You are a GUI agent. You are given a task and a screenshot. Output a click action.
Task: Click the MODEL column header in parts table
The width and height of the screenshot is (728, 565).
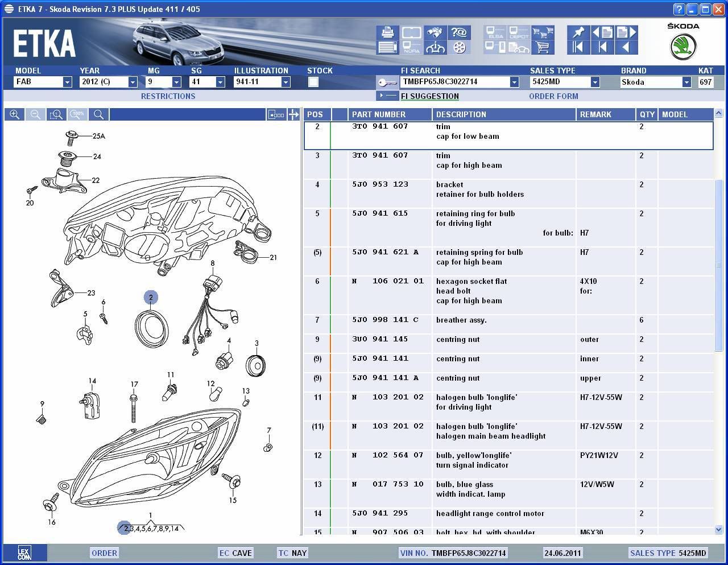click(685, 114)
